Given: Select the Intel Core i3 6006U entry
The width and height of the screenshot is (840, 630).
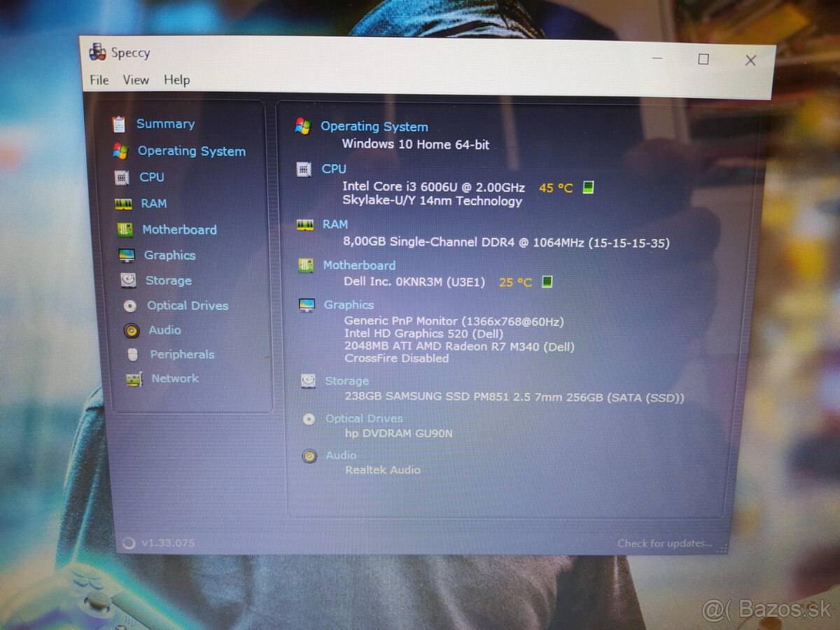Looking at the screenshot, I should coord(434,187).
